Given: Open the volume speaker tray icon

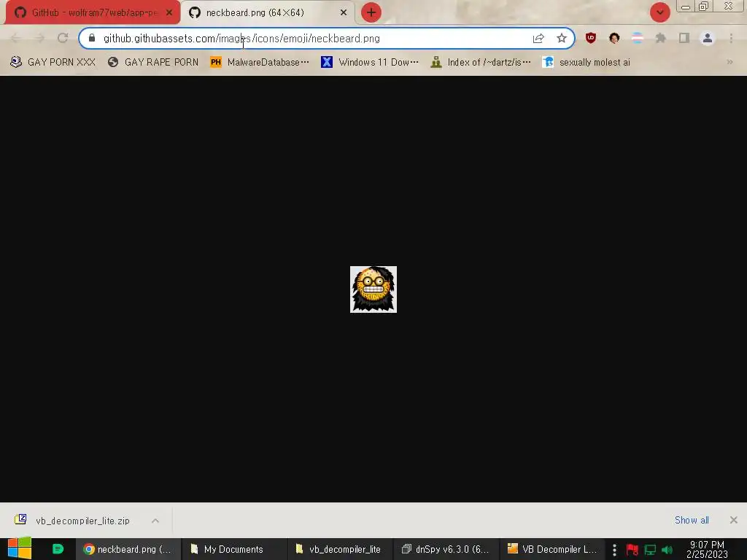Looking at the screenshot, I should [667, 550].
